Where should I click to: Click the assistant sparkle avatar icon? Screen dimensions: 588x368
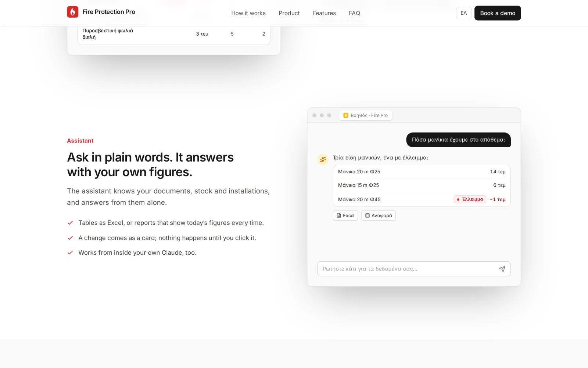point(323,159)
